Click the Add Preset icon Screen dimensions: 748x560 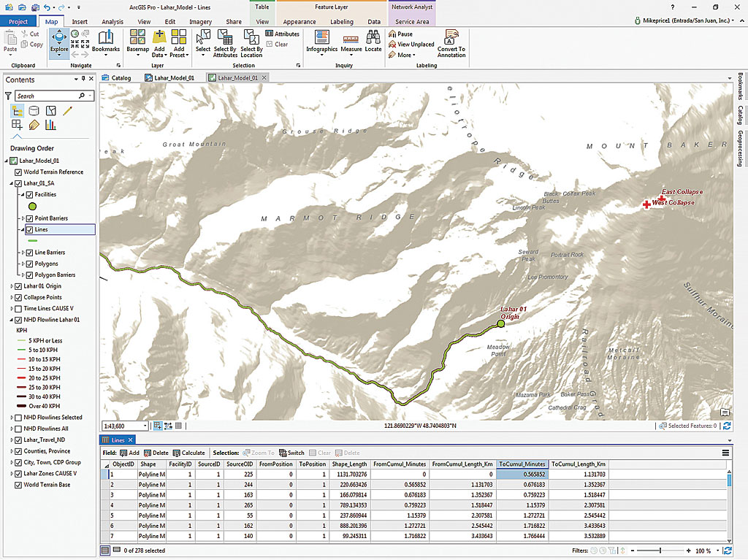179,38
